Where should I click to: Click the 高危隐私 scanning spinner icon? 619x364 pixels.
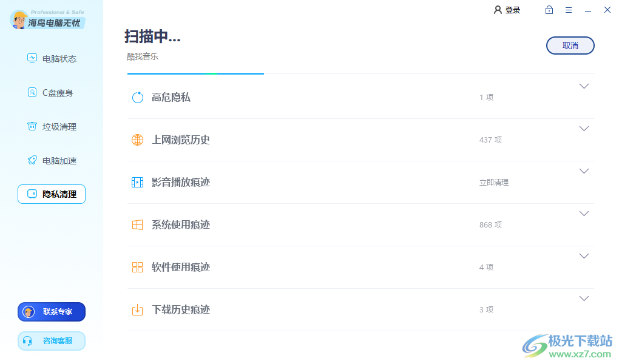(137, 97)
